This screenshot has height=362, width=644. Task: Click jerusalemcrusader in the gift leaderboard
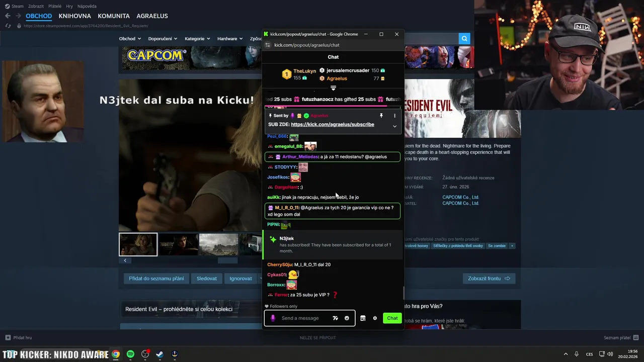[x=348, y=70]
